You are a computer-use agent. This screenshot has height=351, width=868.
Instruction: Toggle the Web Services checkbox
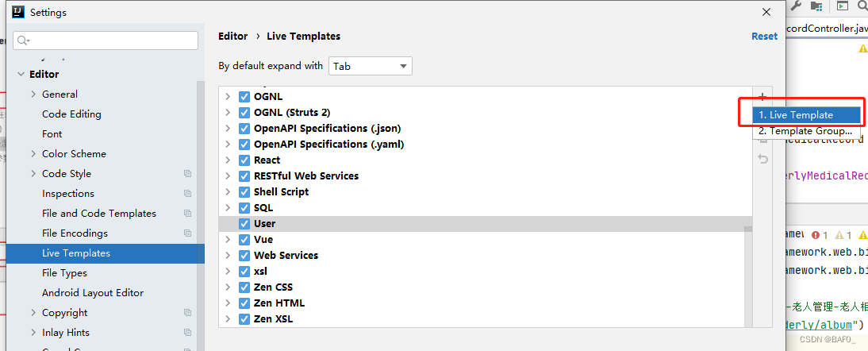pyautogui.click(x=244, y=256)
